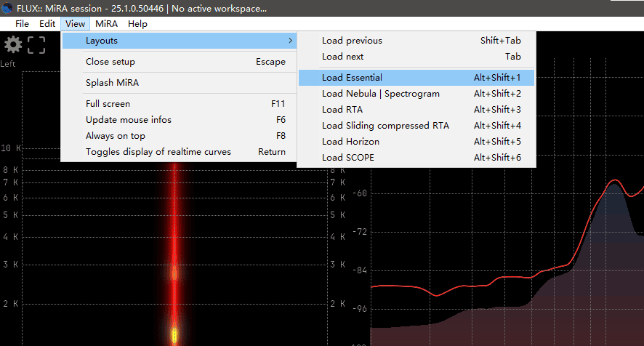Image resolution: width=644 pixels, height=346 pixels.
Task: Close the View menu
Action: click(x=75, y=24)
